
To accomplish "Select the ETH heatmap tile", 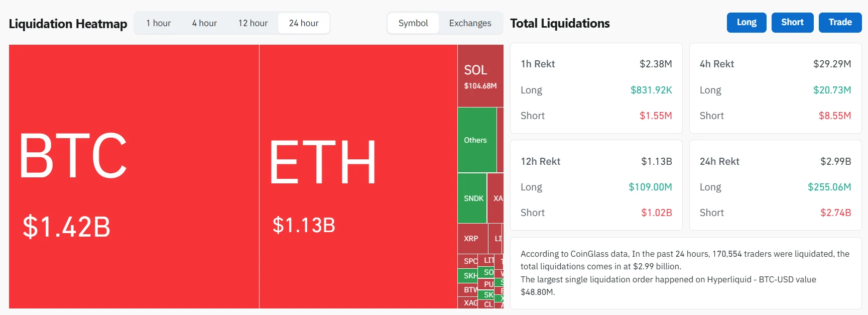I will 358,176.
